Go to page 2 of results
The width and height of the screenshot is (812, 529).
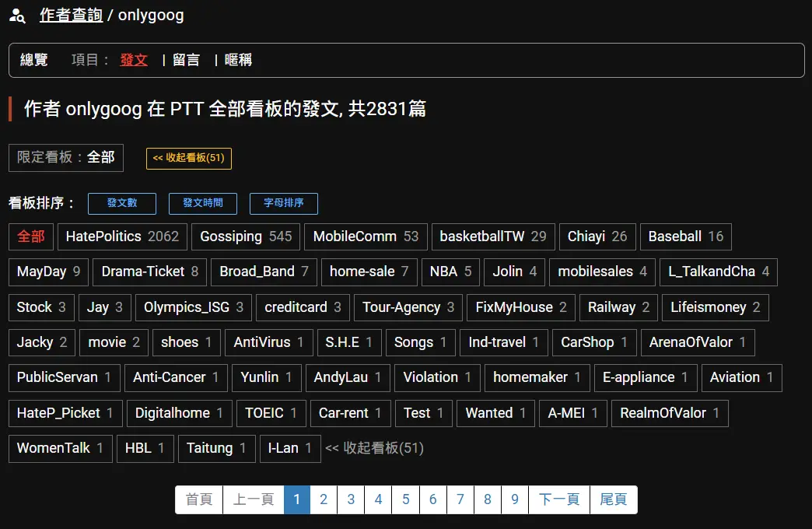point(324,499)
